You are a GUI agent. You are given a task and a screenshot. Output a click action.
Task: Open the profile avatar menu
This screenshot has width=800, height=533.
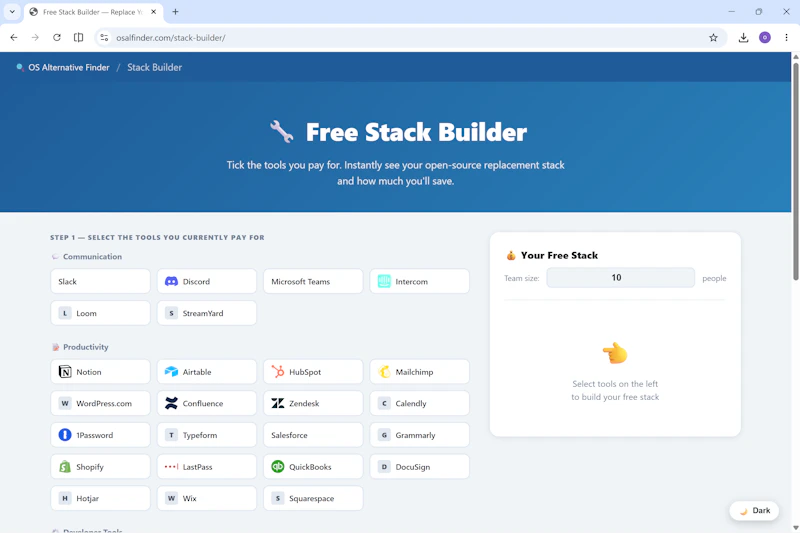tap(765, 38)
